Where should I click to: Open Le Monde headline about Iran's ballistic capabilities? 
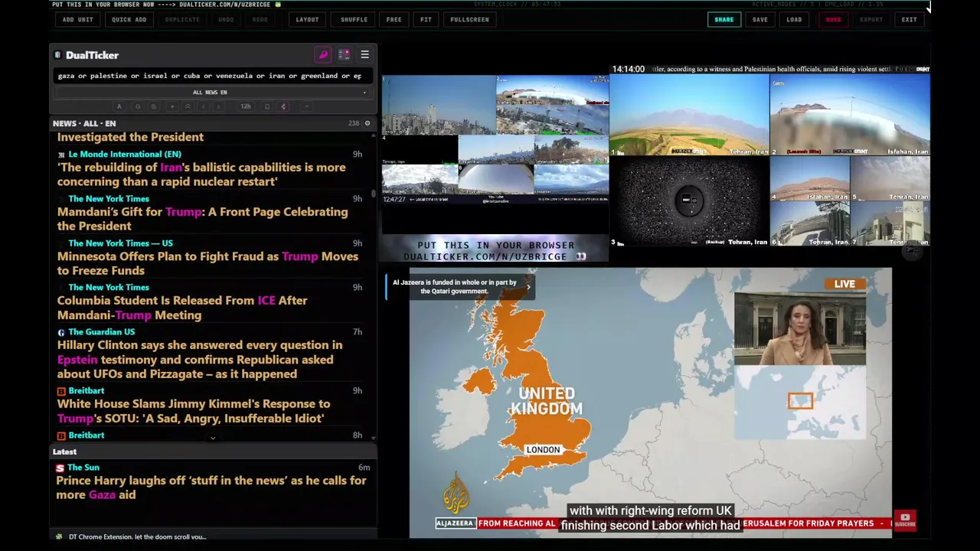click(x=201, y=174)
